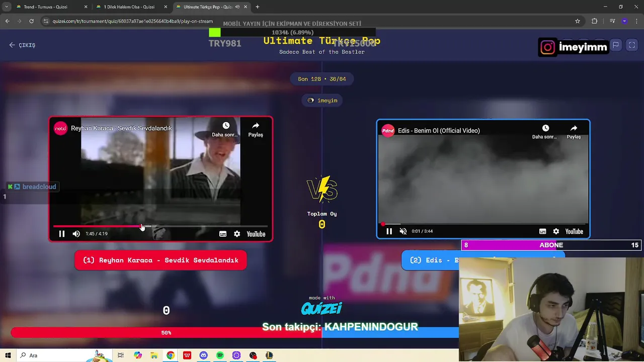Expand the tab search dropdown
This screenshot has width=644, height=362.
tap(7, 7)
